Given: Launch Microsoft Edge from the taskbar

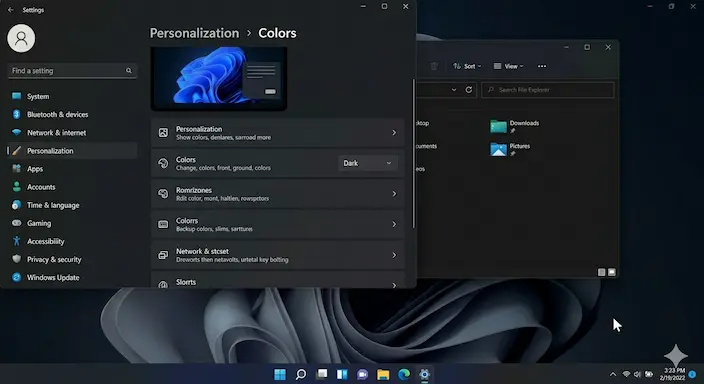Looking at the screenshot, I should pyautogui.click(x=404, y=374).
